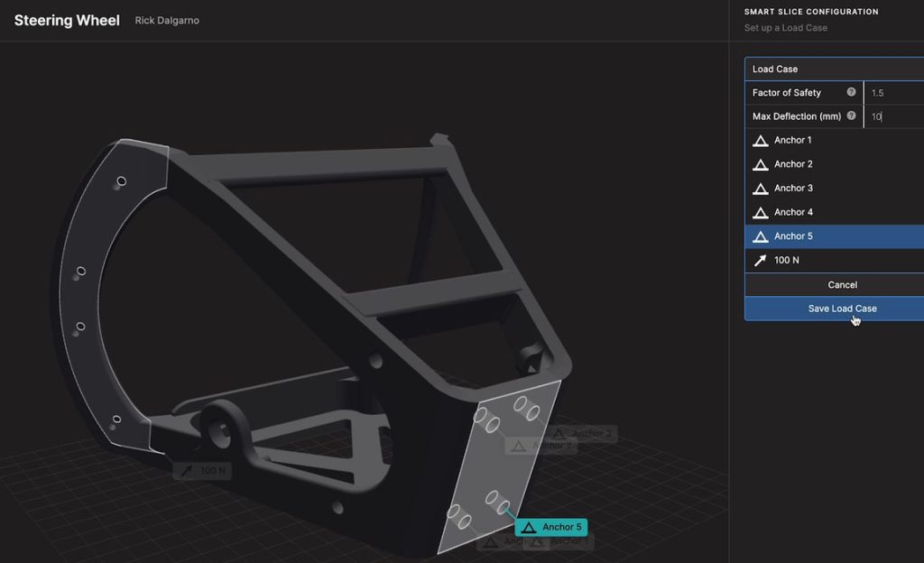Viewport: 924px width, 563px height.
Task: Click the Anchor 3 triangle icon in list
Action: tap(760, 189)
